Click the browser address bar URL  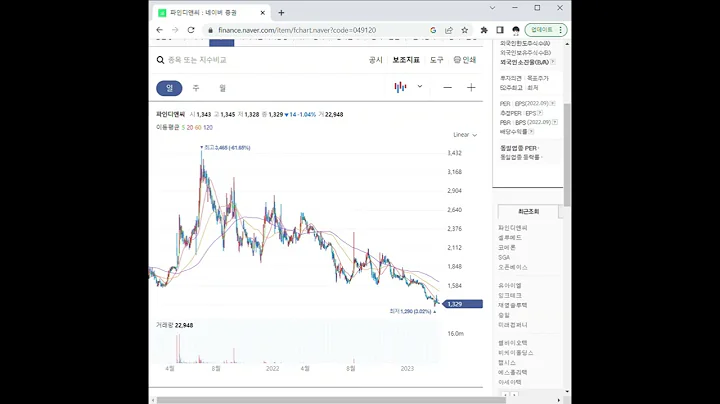(x=297, y=30)
